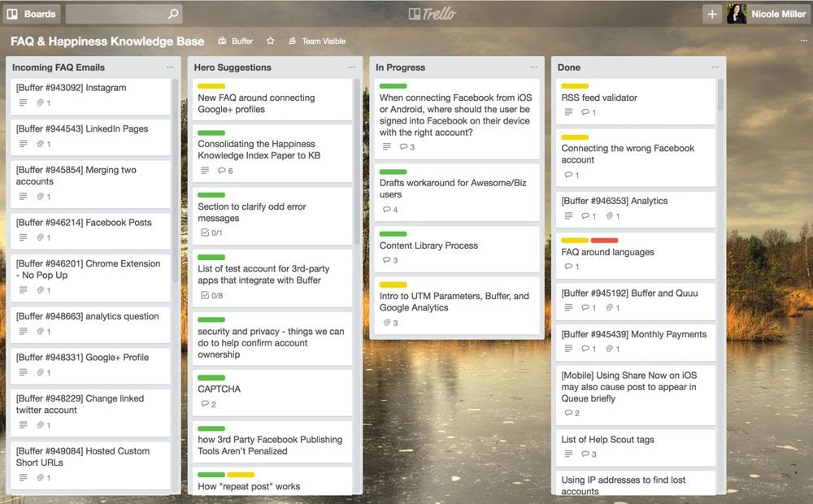Click the Done list scrollbar
The image size is (813, 504).
click(x=720, y=95)
